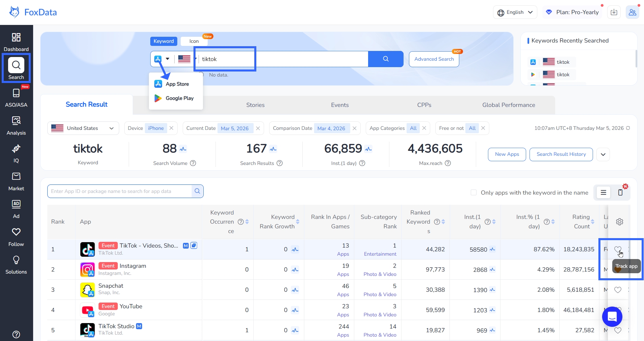Open the English language dropdown

pos(515,12)
